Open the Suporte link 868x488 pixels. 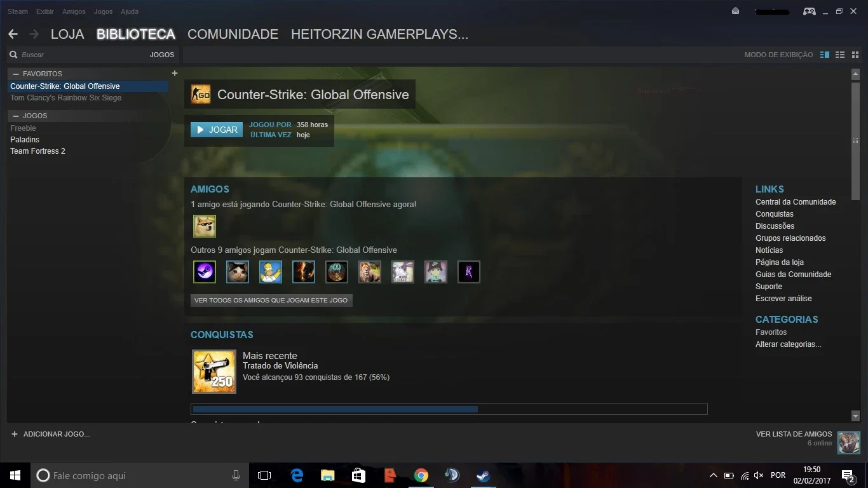click(x=769, y=287)
